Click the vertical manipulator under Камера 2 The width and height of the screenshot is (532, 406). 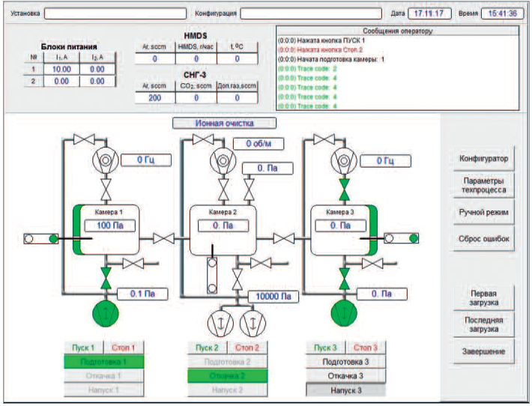(x=212, y=275)
